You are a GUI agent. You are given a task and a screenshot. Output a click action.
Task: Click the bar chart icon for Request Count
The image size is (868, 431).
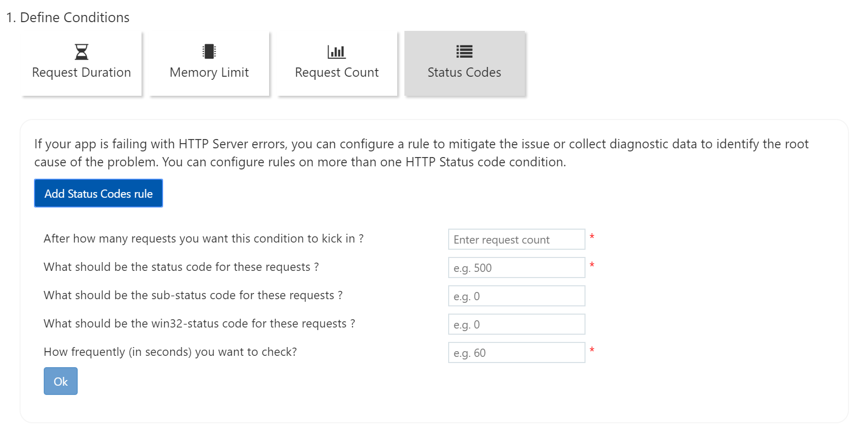point(336,51)
